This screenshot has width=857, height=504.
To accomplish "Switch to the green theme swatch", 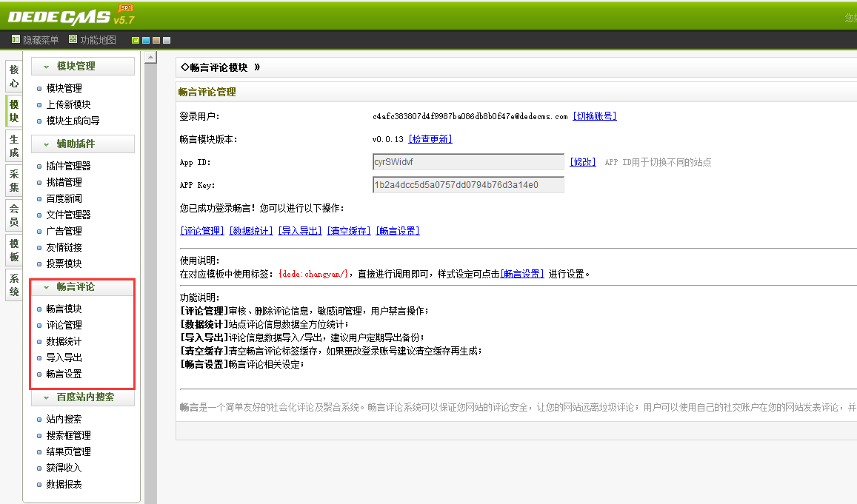I will [136, 41].
